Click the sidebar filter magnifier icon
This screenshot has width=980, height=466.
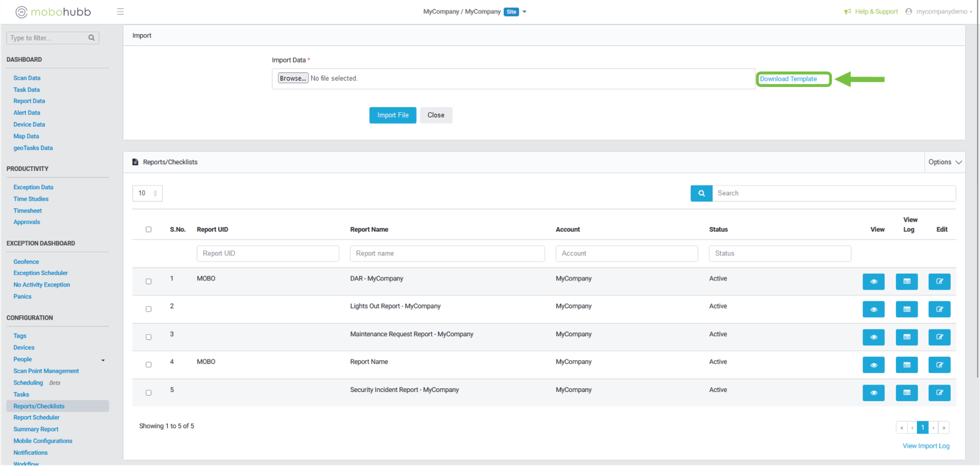(92, 38)
